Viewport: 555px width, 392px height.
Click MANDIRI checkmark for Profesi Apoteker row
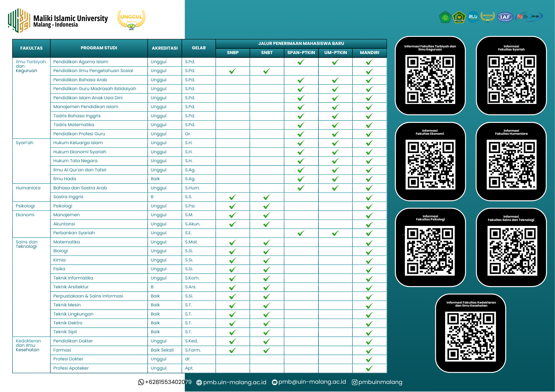pyautogui.click(x=369, y=368)
